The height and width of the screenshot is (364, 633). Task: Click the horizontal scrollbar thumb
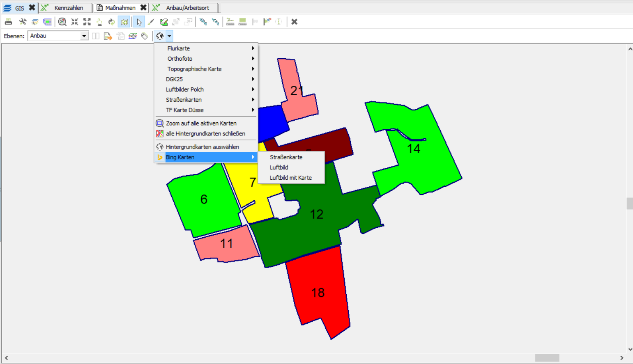[547, 358]
